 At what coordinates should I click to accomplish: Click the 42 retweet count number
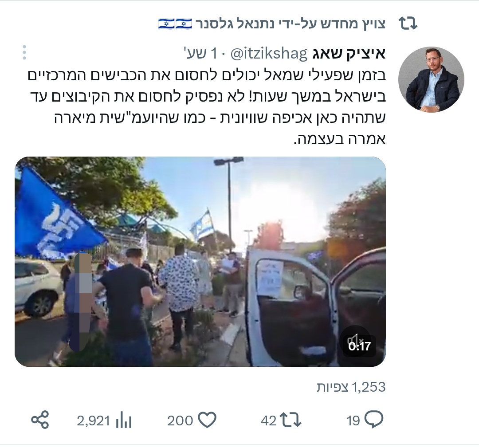coord(268,421)
